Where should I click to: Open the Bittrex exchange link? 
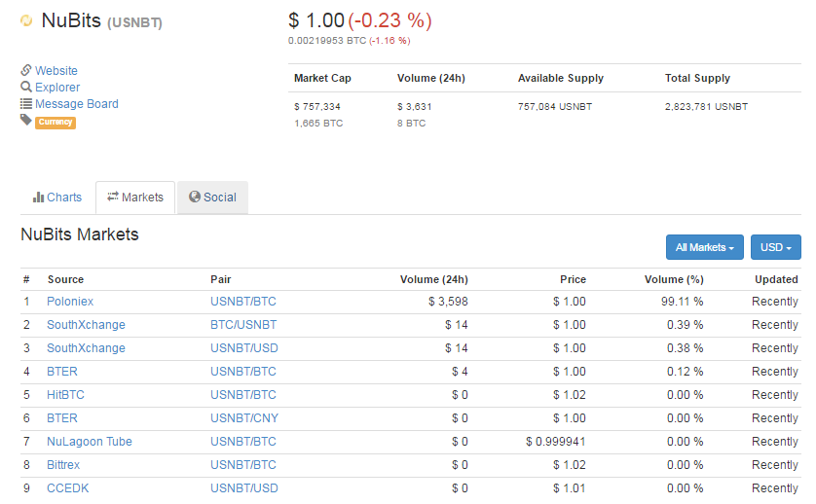click(x=63, y=465)
